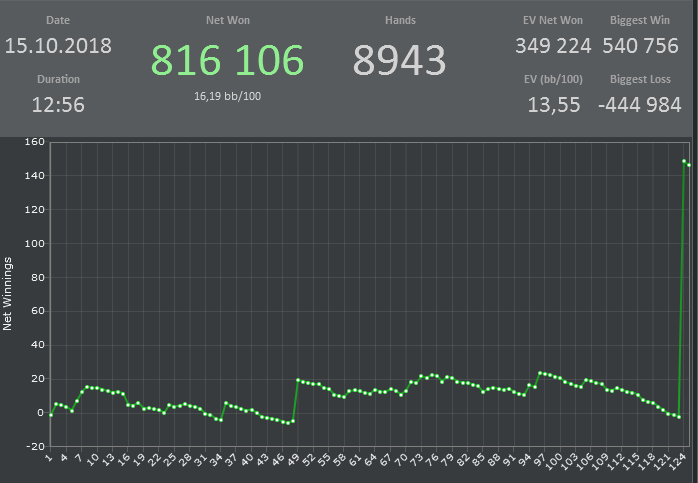The image size is (698, 483).
Task: Click the x-axis label 1
Action: pyautogui.click(x=49, y=457)
